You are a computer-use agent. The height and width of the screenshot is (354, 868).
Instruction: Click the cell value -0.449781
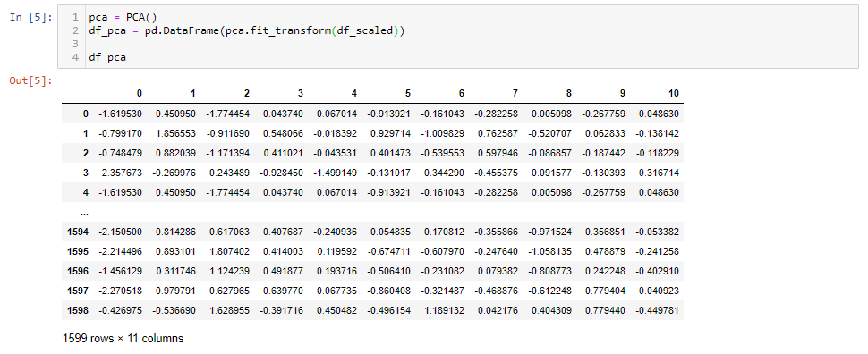click(658, 310)
